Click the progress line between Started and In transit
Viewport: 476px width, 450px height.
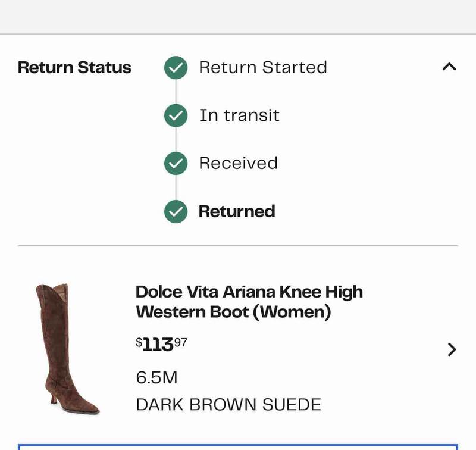point(176,92)
